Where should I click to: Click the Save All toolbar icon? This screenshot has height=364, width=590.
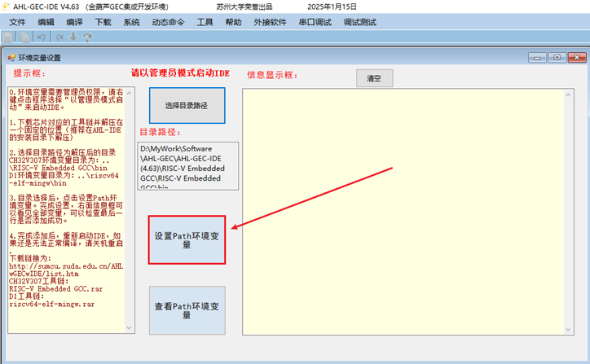24,37
